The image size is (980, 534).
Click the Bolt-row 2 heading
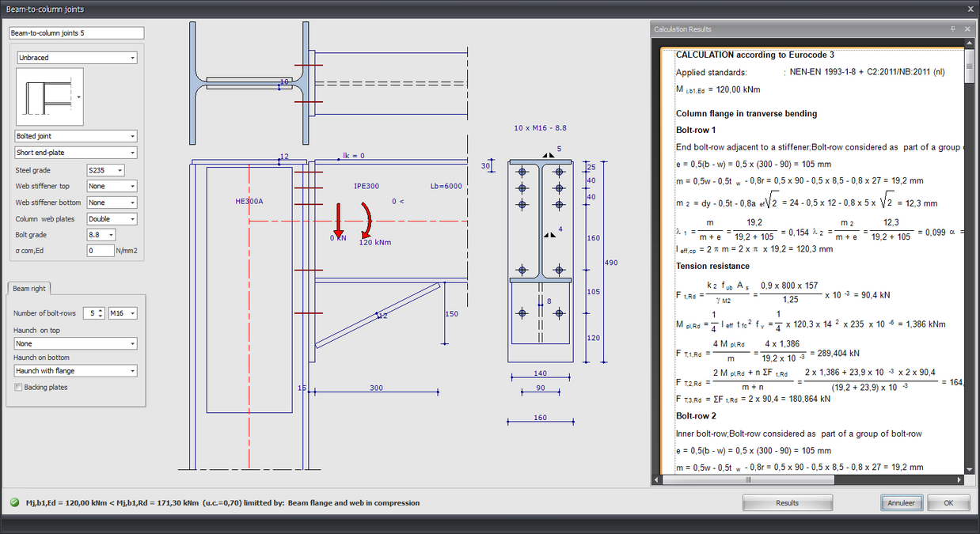pos(696,415)
